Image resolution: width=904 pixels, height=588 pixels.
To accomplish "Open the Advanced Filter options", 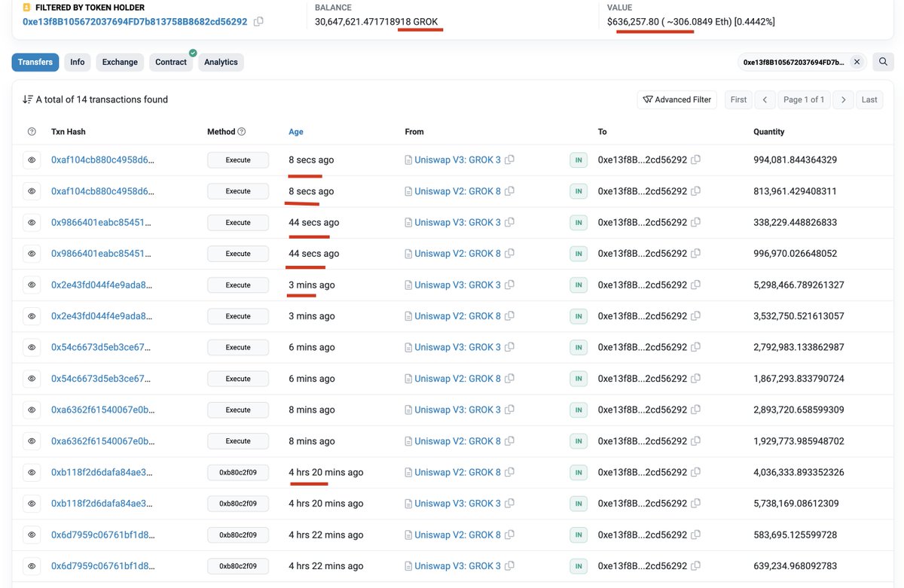I will [x=678, y=99].
